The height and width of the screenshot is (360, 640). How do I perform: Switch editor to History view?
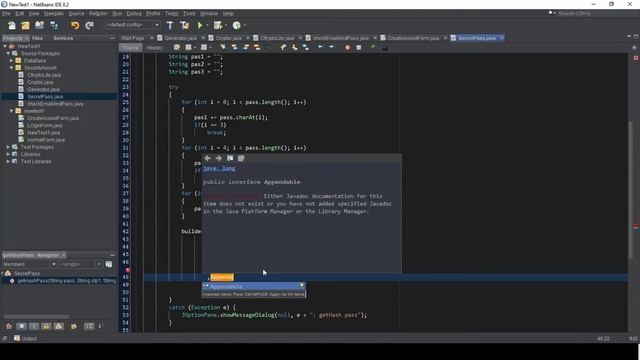[x=154, y=48]
